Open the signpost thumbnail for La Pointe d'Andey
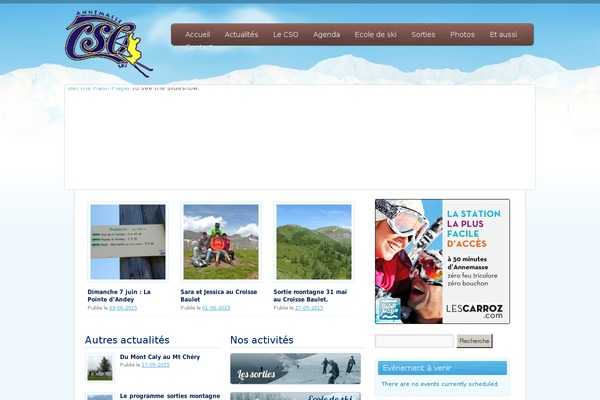Screen dimensions: 600x400 (x=128, y=242)
